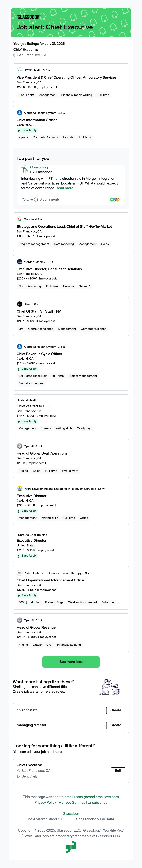Screen dimensions: 142x868
Task: Open comments using speech bubble icon
Action: 36,200
